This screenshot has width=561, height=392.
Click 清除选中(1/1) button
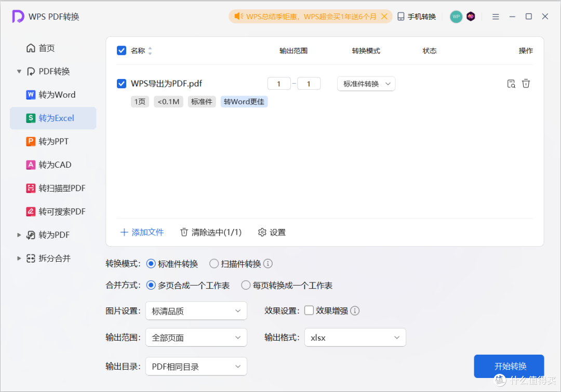(x=211, y=232)
